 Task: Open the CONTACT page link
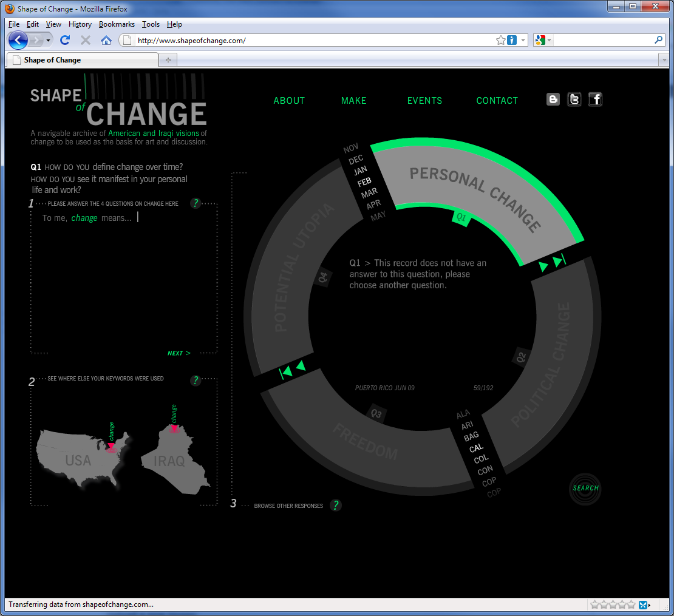click(x=497, y=101)
